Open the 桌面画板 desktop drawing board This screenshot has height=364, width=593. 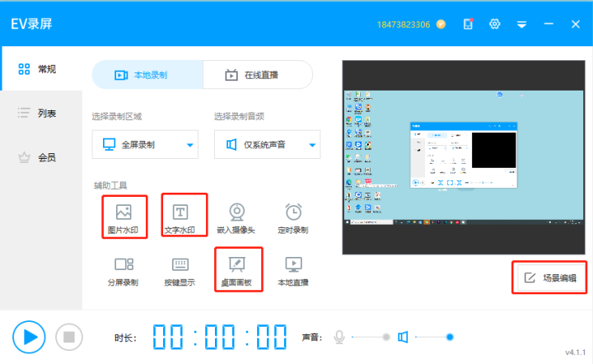237,272
